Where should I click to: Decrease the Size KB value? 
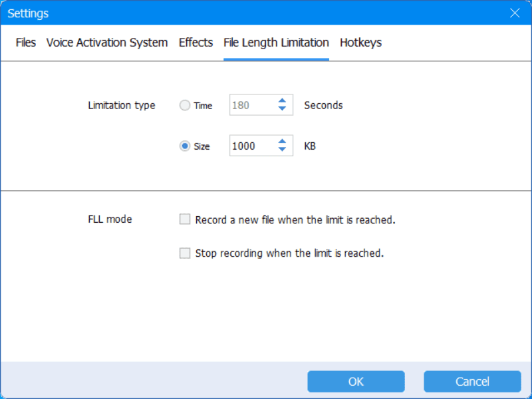tap(283, 150)
